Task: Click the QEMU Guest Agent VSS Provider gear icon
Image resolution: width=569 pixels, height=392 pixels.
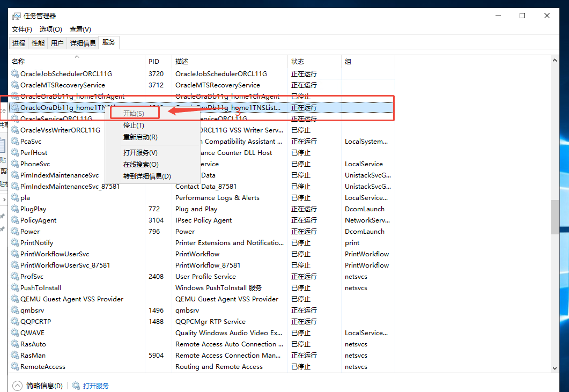Action: coord(15,299)
